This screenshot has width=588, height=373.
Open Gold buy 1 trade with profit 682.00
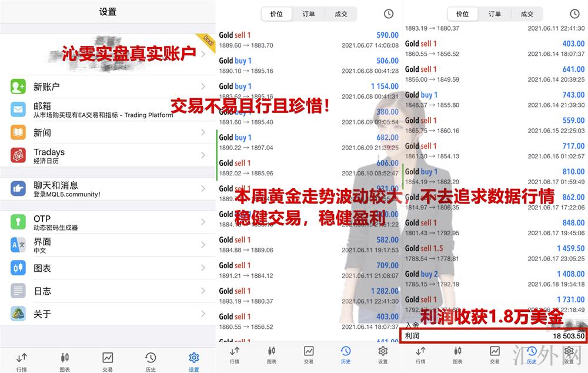click(x=309, y=142)
